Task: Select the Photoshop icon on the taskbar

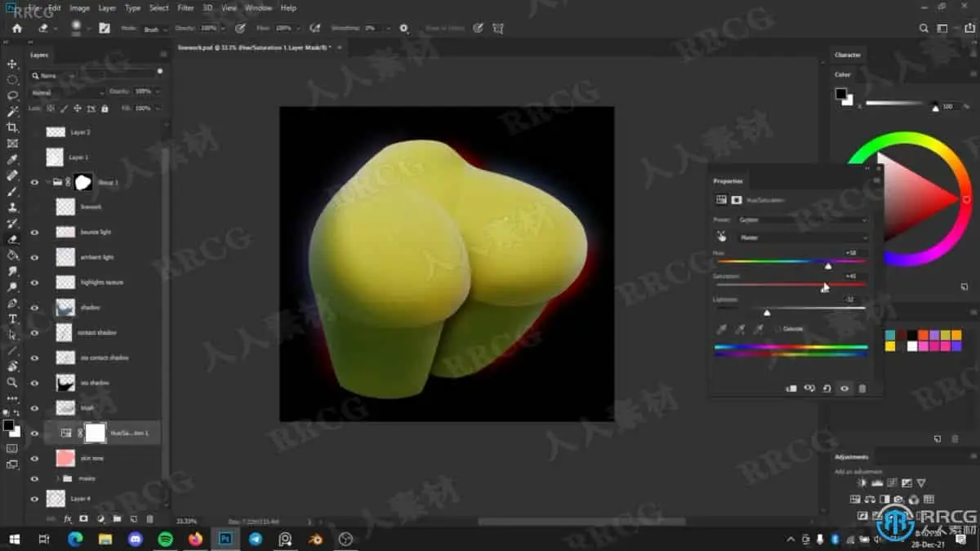Action: click(x=225, y=540)
